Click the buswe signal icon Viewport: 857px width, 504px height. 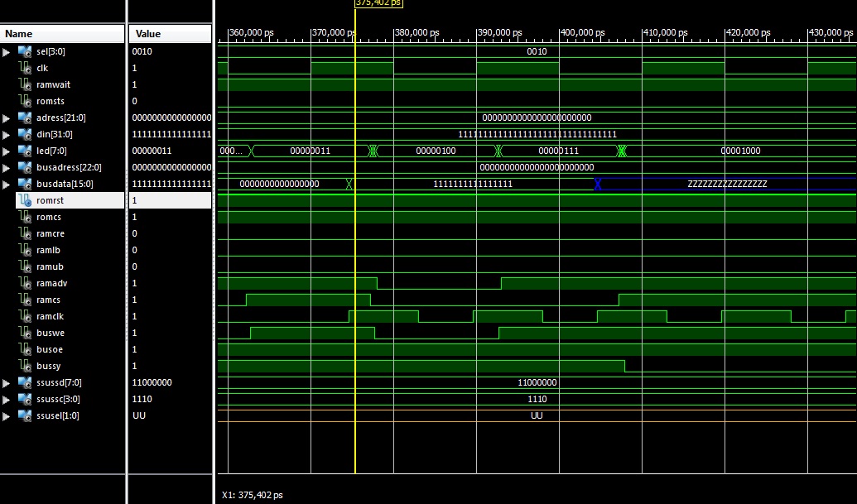[x=25, y=333]
